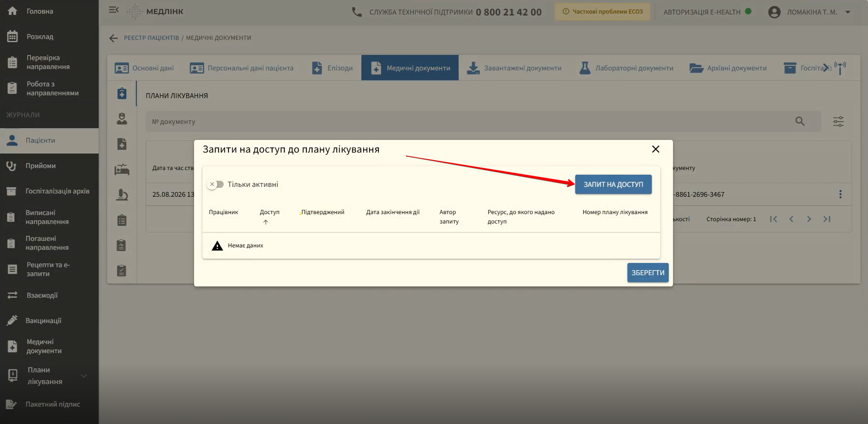This screenshot has width=868, height=424.
Task: Open Пакетний підпис in the sidebar
Action: point(49,404)
